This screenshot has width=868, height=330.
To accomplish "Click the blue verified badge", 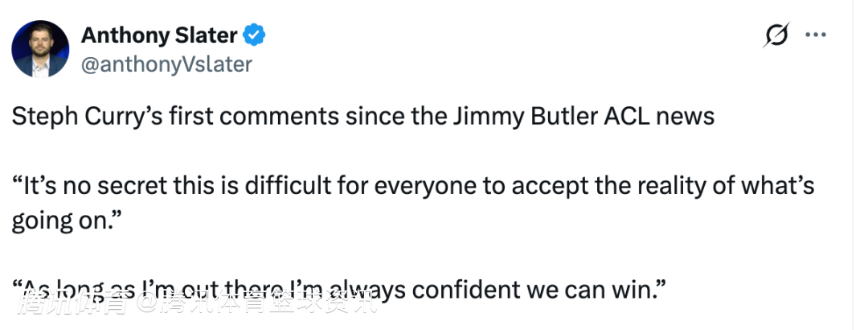I will tap(256, 35).
